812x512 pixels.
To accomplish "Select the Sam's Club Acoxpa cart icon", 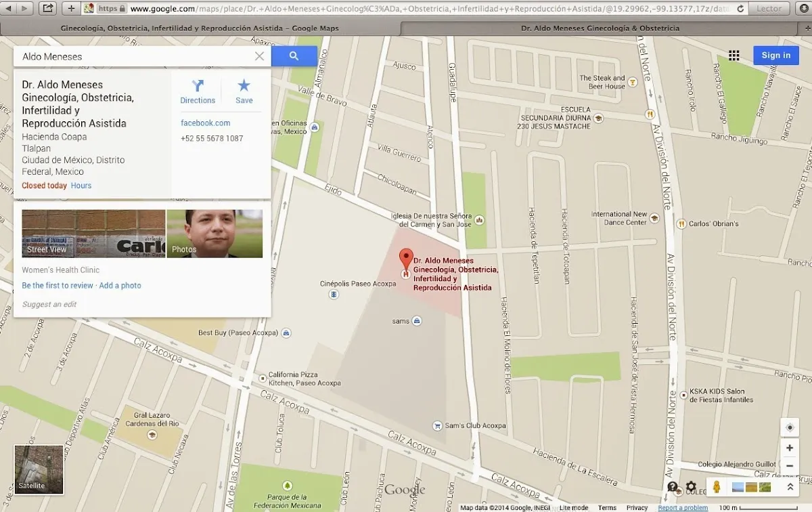I will [x=438, y=425].
